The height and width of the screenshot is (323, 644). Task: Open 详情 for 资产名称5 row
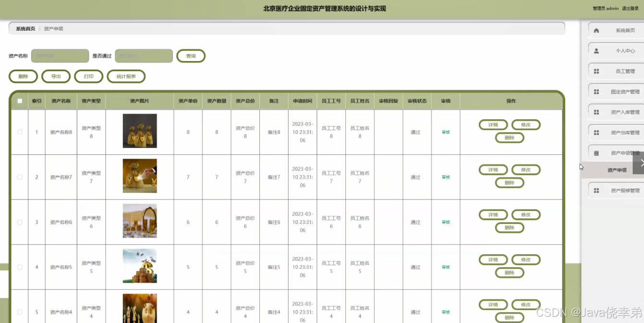[x=493, y=260]
